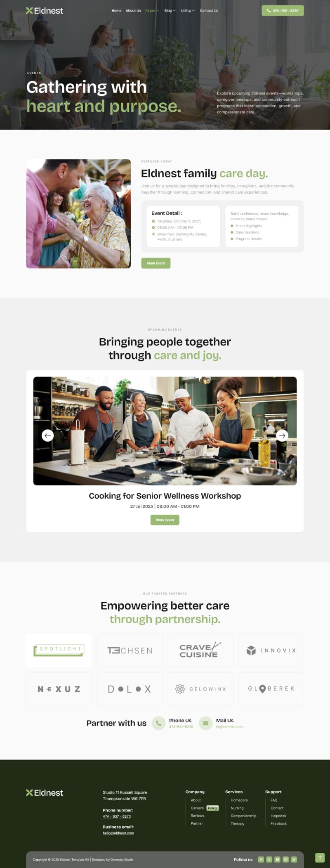Go to previous event slide arrow
This screenshot has width=330, height=868.
pyautogui.click(x=48, y=435)
